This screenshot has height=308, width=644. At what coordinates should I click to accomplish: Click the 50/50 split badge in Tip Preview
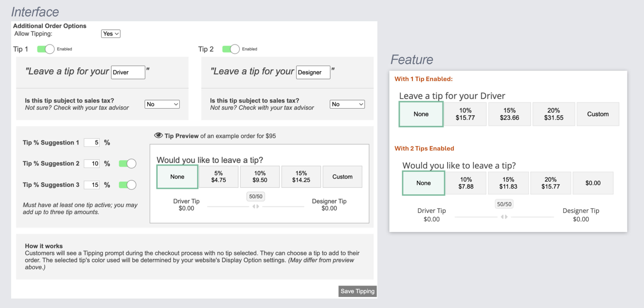pyautogui.click(x=256, y=196)
